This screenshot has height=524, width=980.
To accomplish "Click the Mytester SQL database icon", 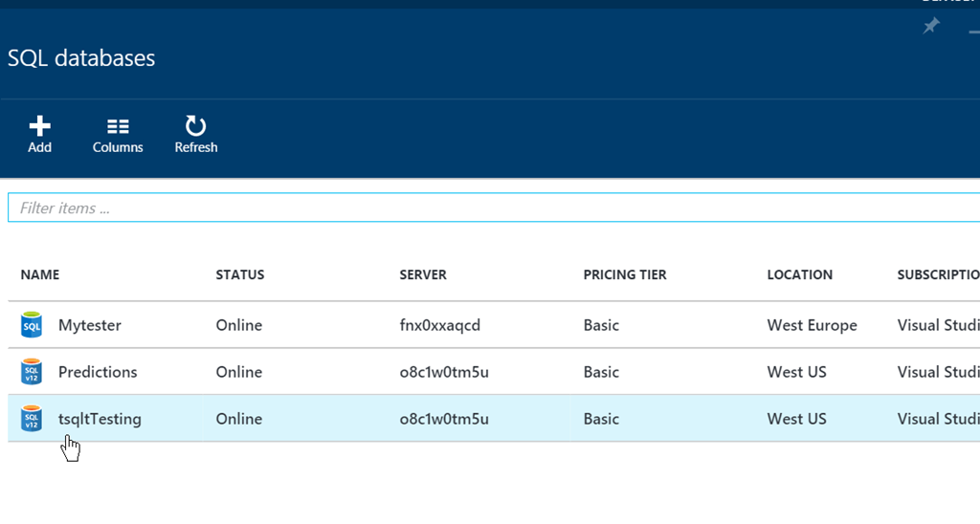I will tap(32, 325).
